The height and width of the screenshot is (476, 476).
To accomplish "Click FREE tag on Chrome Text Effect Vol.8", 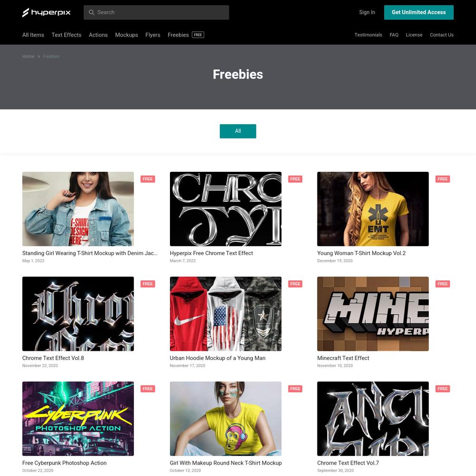I will (148, 284).
